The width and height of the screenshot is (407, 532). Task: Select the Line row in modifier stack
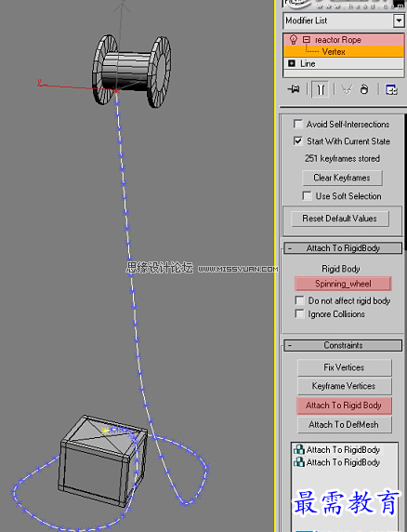tap(344, 63)
